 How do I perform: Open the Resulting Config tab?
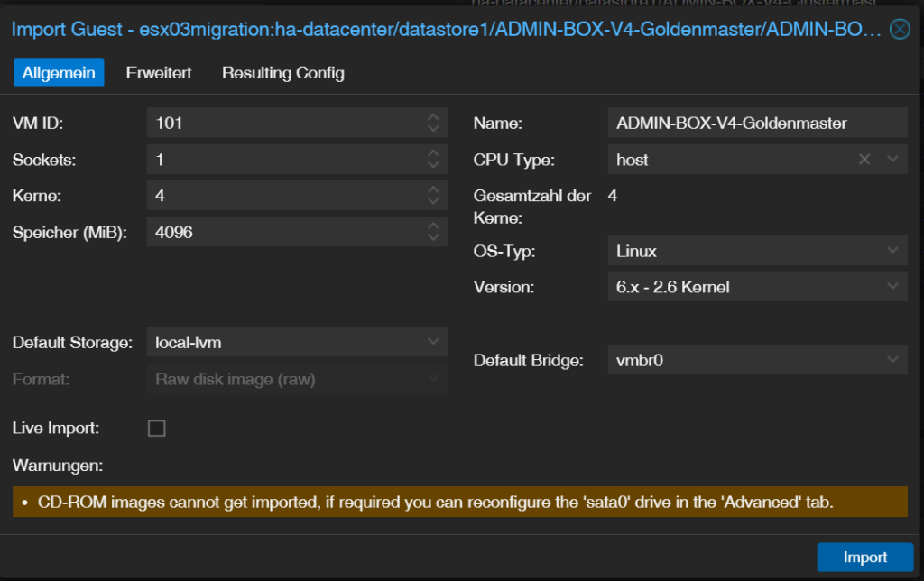coord(282,72)
